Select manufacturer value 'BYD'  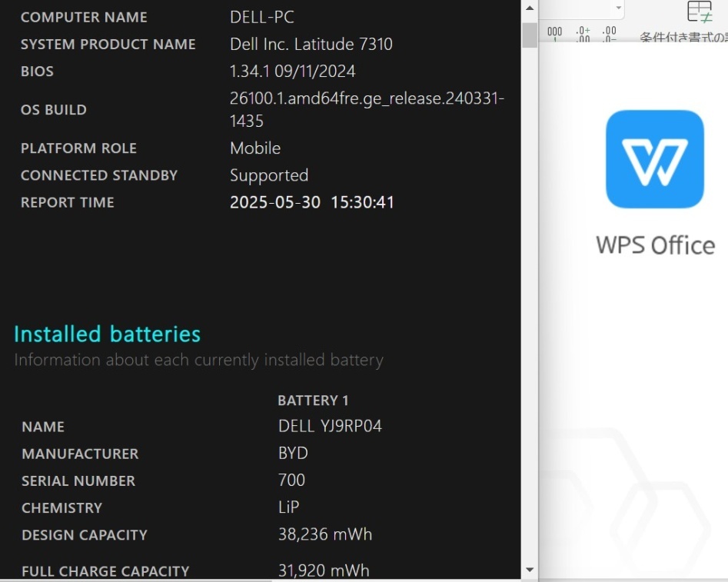[x=293, y=453]
